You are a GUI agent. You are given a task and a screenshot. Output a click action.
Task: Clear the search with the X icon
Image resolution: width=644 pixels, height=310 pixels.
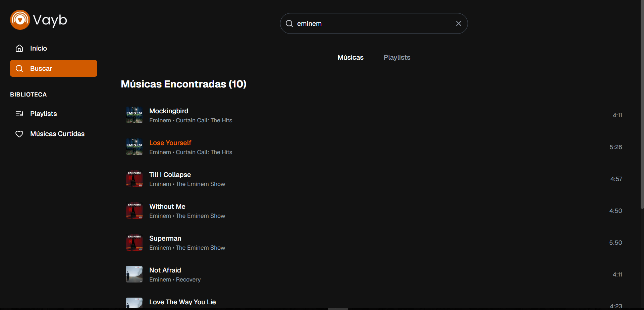coord(459,23)
